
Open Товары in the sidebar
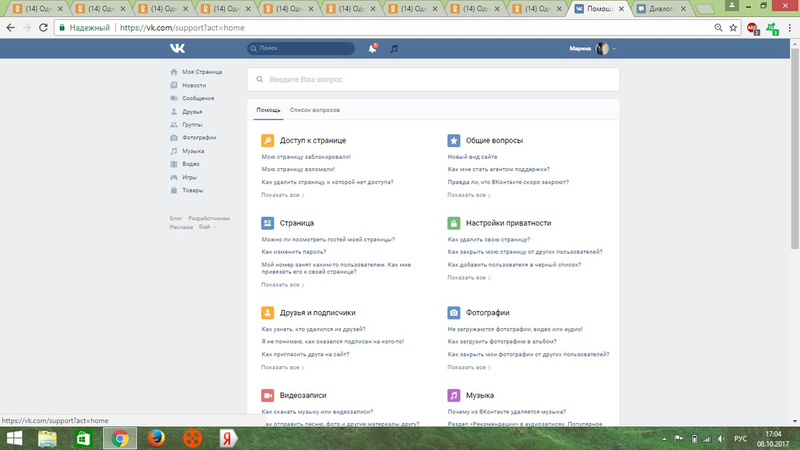click(193, 189)
